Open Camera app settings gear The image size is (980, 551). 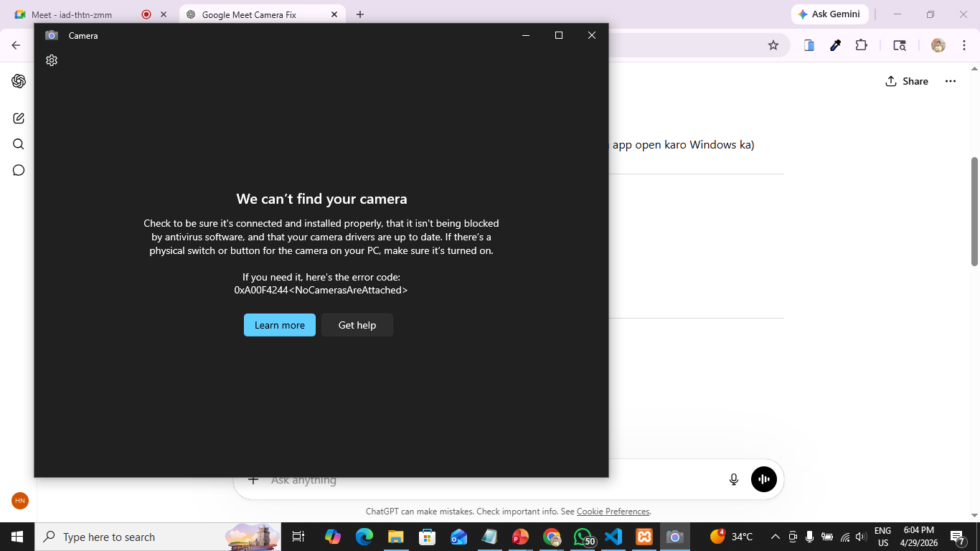pyautogui.click(x=52, y=60)
